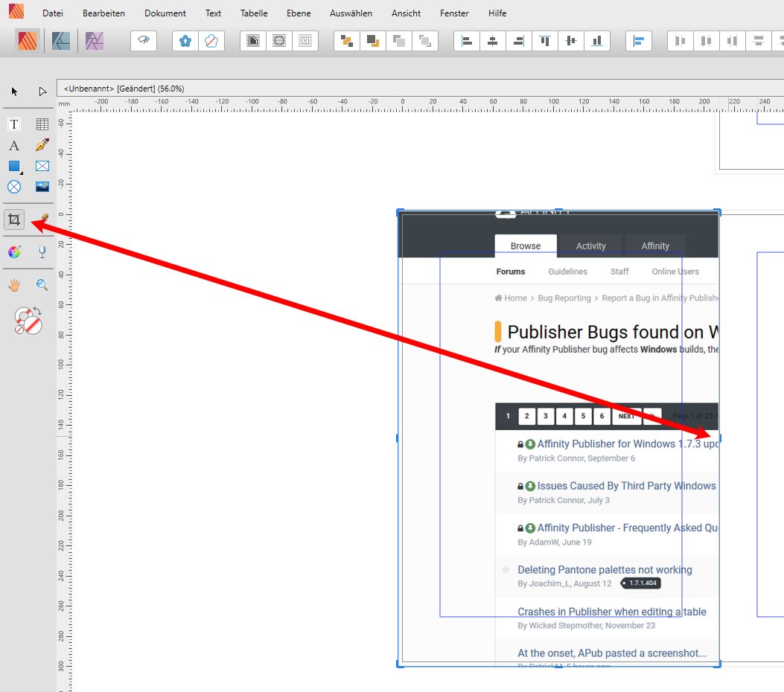Swap stroke and fill colours arrow
The width and height of the screenshot is (784, 692).
pos(36,311)
